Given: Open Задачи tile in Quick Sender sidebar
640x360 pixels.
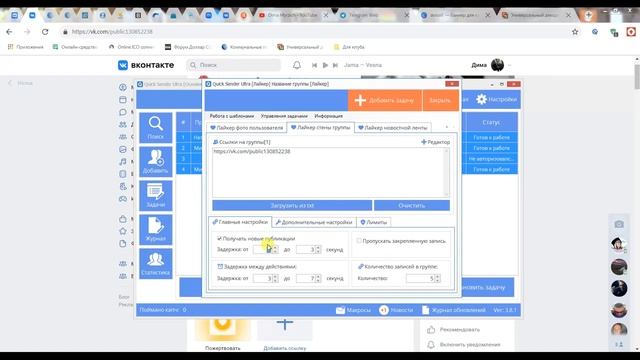Looking at the screenshot, I should click(156, 196).
